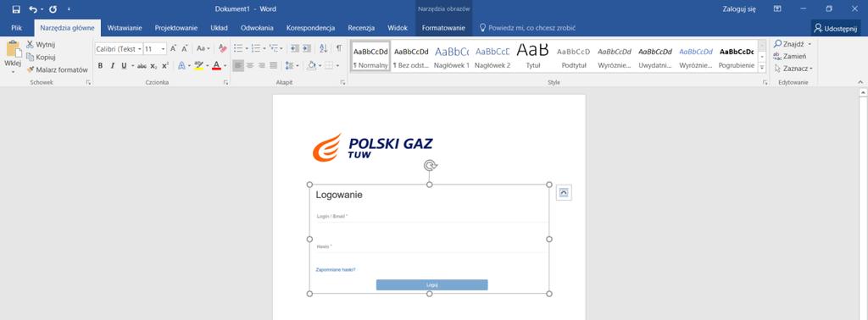Open the Formatowanie picture tools tab
Screen dimensions: 868x320
pos(443,28)
